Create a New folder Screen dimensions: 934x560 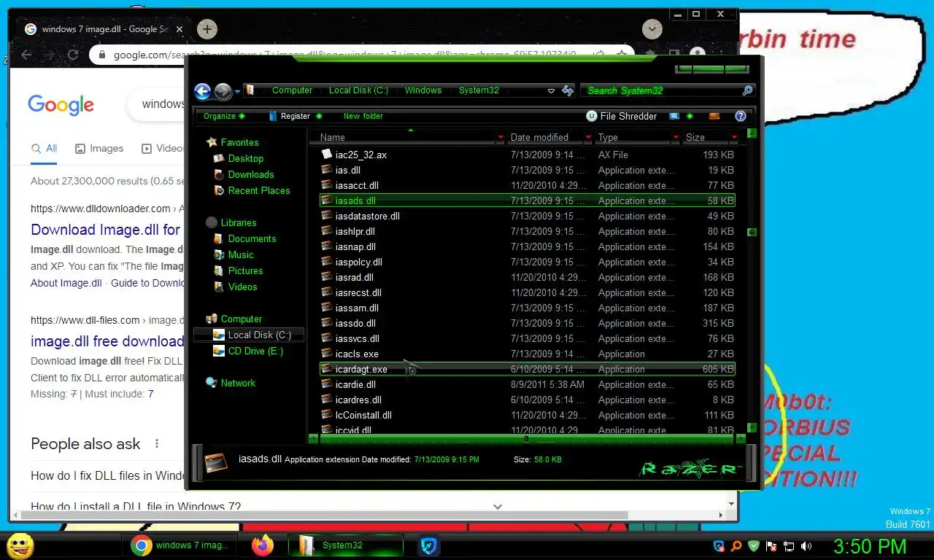click(x=363, y=116)
